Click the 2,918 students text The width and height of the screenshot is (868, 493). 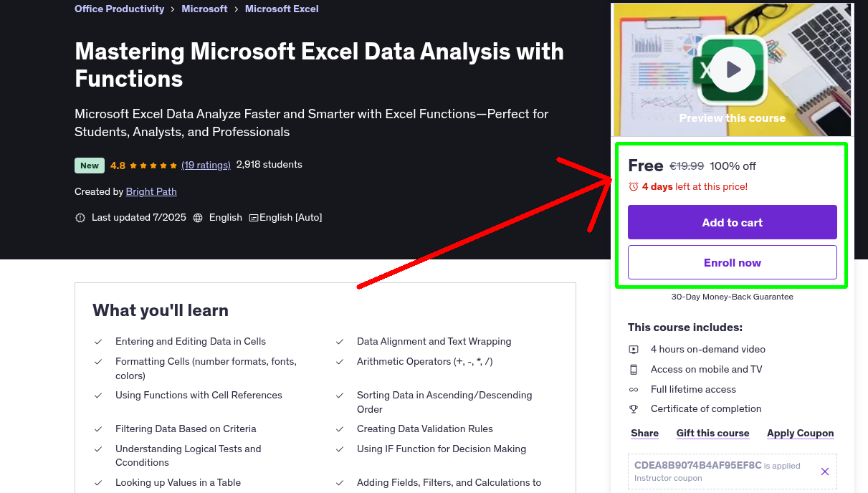click(270, 164)
